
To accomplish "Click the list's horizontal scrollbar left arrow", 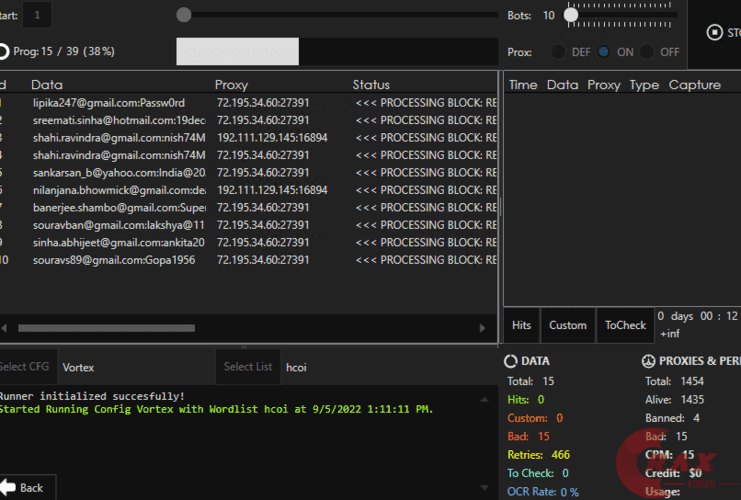I will (4, 328).
